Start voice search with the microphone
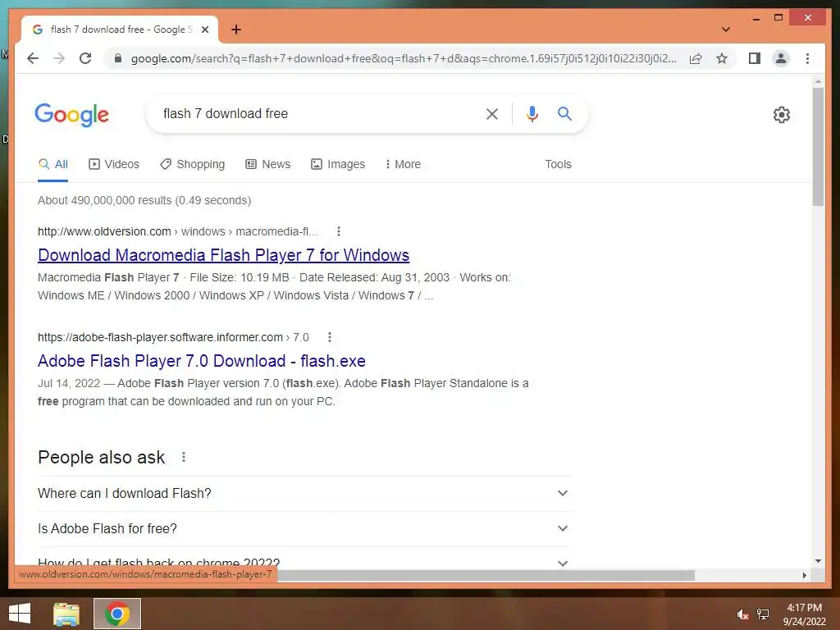Image resolution: width=840 pixels, height=630 pixels. point(532,113)
